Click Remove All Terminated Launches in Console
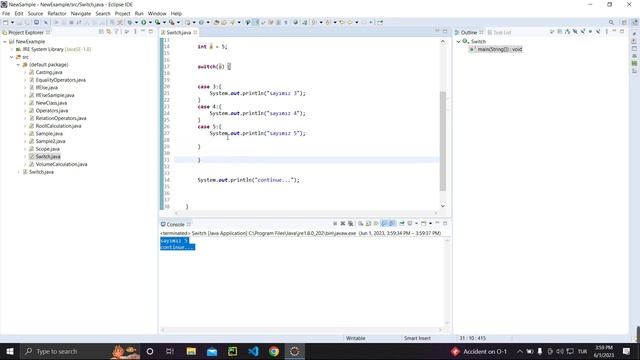Screen dimensions: 640x360 pos(351,223)
